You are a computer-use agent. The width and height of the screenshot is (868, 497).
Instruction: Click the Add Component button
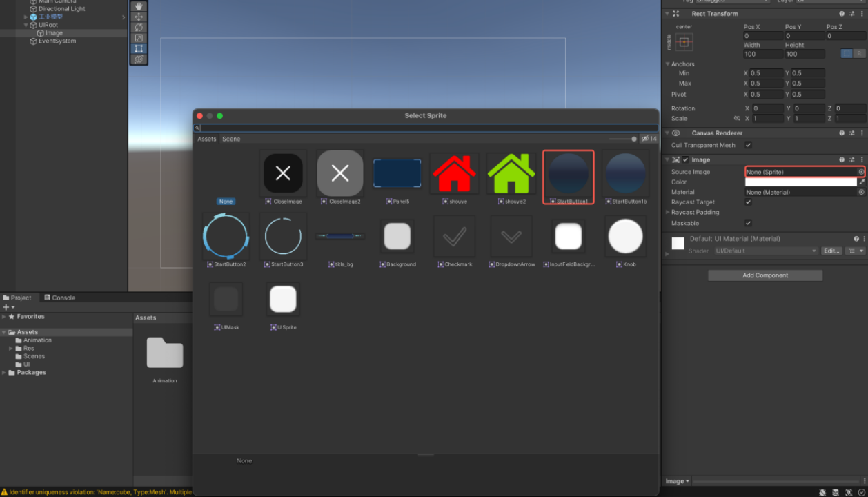point(765,275)
